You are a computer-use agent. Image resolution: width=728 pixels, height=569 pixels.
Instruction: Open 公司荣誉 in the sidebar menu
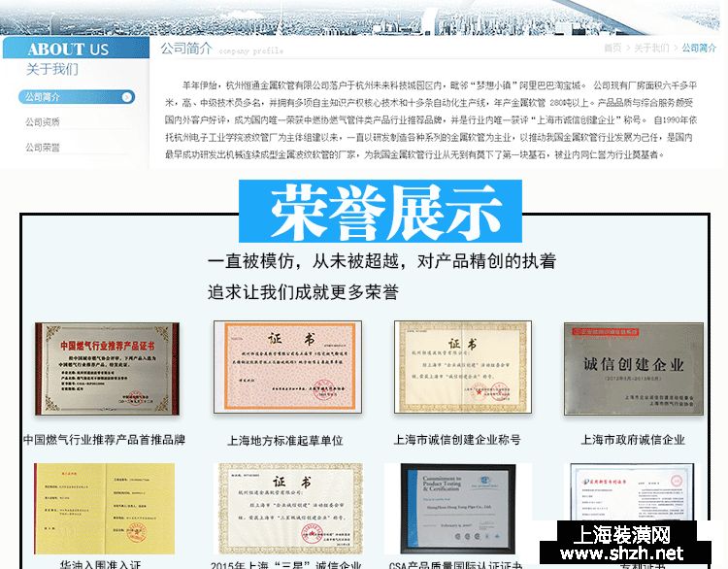(x=43, y=148)
